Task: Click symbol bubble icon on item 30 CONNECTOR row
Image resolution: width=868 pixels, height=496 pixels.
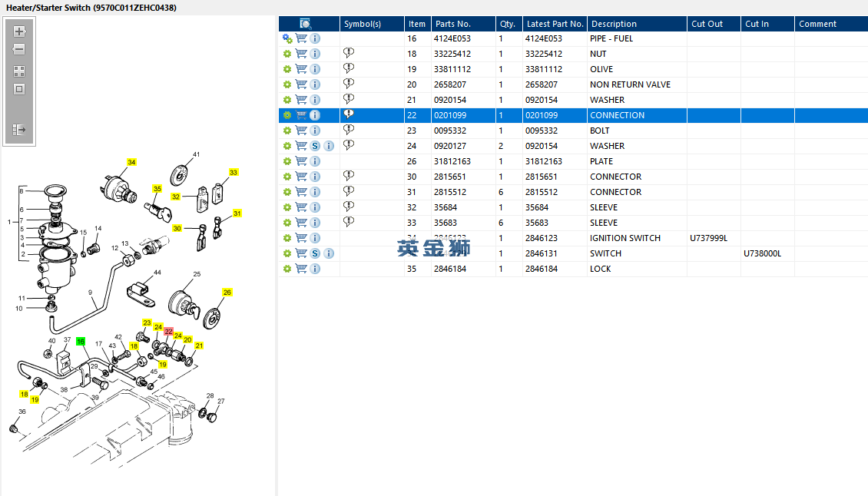Action: [349, 176]
